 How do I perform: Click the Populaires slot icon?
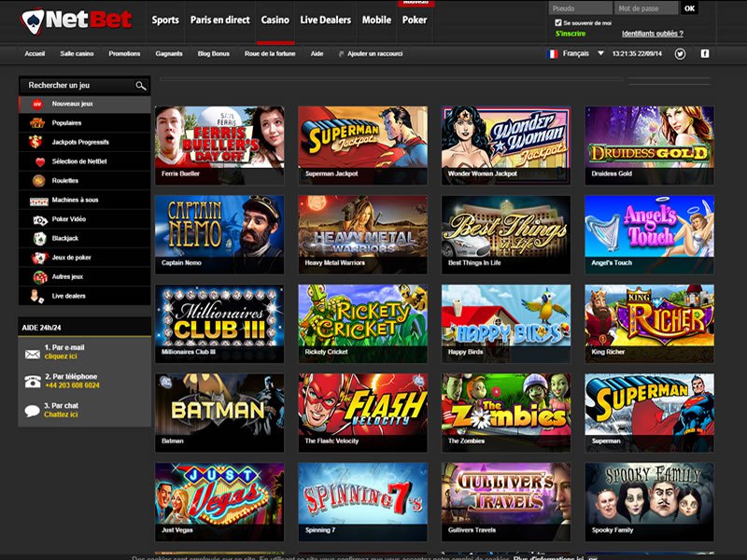(37, 123)
